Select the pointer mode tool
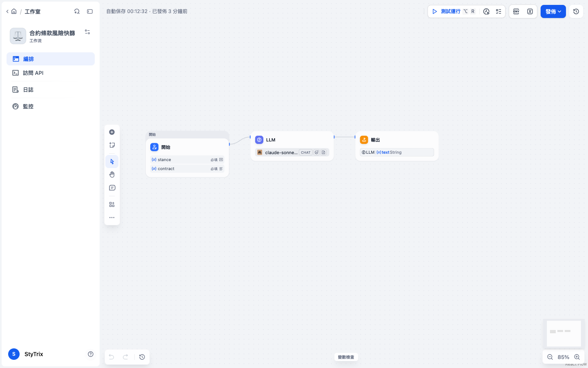Screen dimensions: 588x368 (x=112, y=162)
